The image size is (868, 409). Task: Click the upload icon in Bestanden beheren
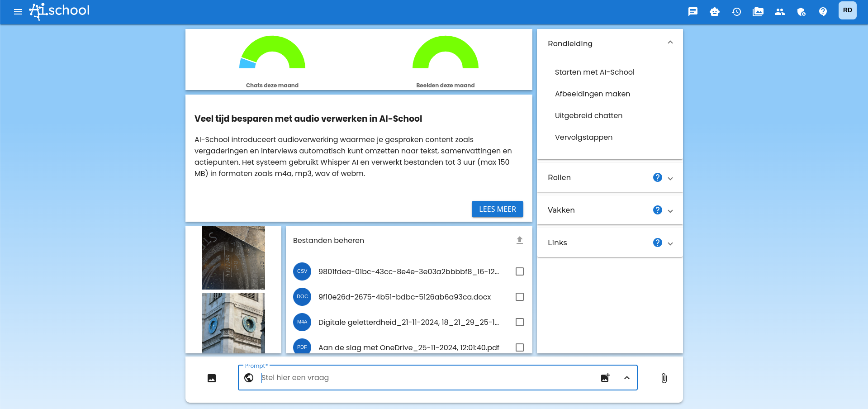click(520, 240)
